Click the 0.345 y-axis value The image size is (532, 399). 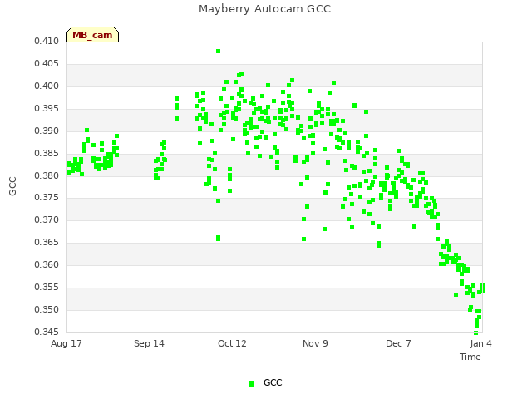(x=47, y=332)
